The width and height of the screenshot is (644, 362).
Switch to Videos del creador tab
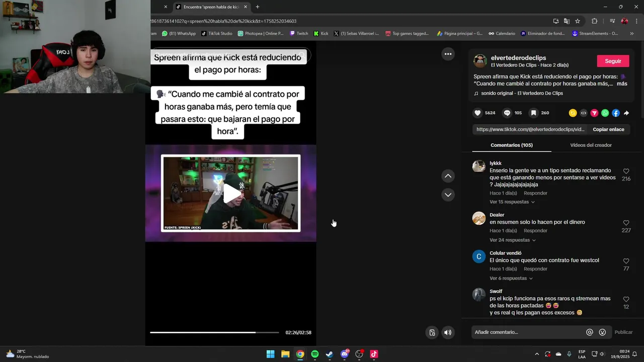pos(591,145)
